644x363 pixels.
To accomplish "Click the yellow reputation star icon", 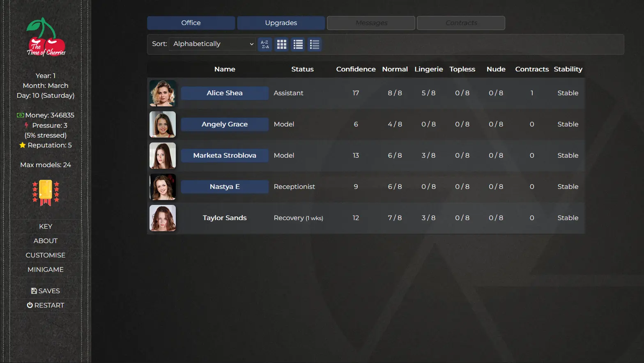I will tap(23, 145).
